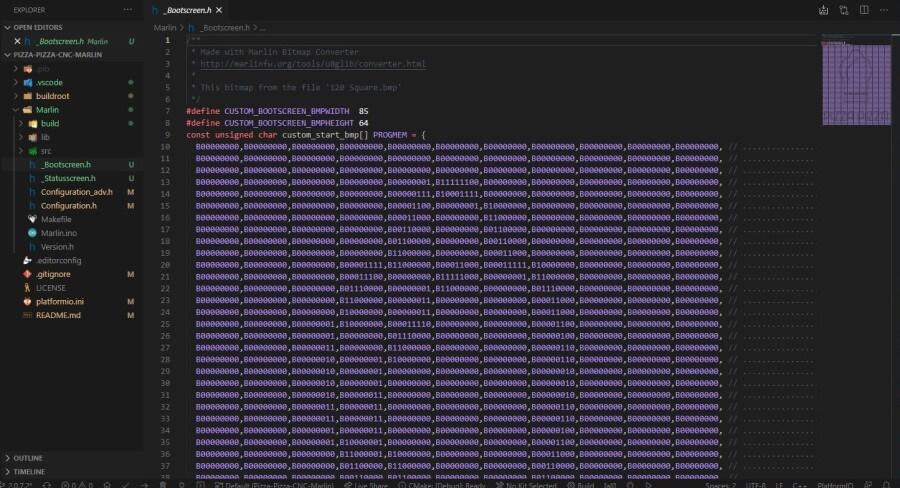Image resolution: width=900 pixels, height=488 pixels.
Task: Click the lib folder icon
Action: (33, 137)
